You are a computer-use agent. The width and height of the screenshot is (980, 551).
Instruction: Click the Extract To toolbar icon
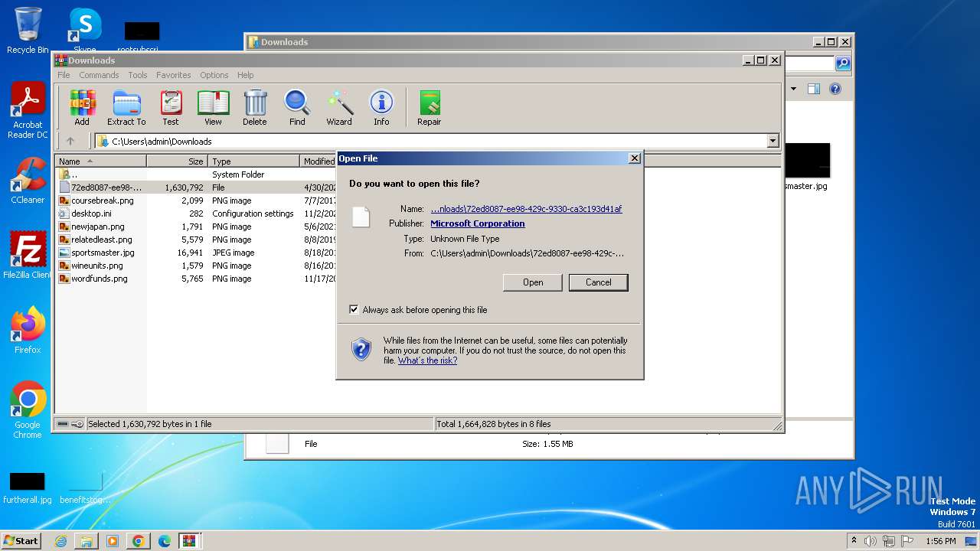(126, 108)
